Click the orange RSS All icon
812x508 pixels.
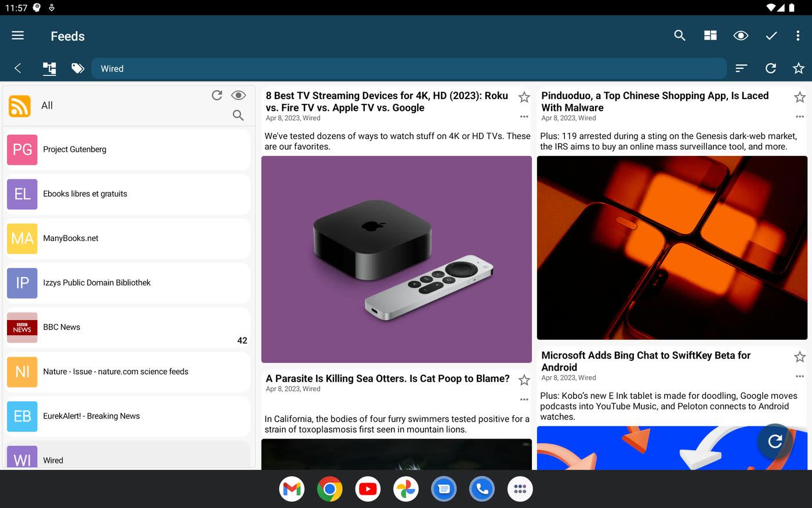pyautogui.click(x=20, y=106)
